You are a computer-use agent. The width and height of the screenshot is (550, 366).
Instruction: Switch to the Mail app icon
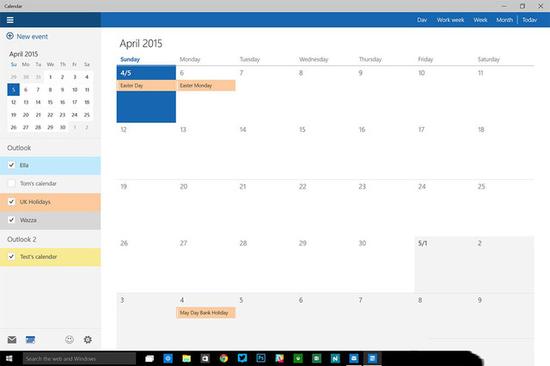(x=12, y=339)
